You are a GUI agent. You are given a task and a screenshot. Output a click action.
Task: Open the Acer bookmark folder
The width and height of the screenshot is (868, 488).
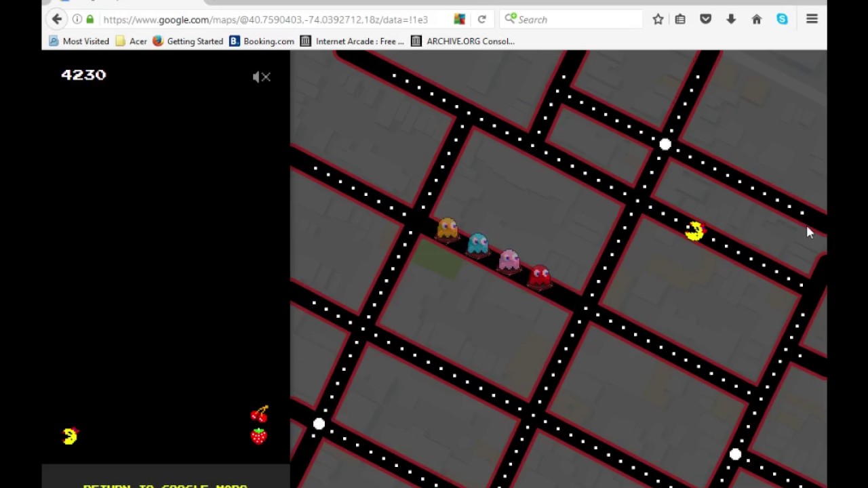coord(131,41)
